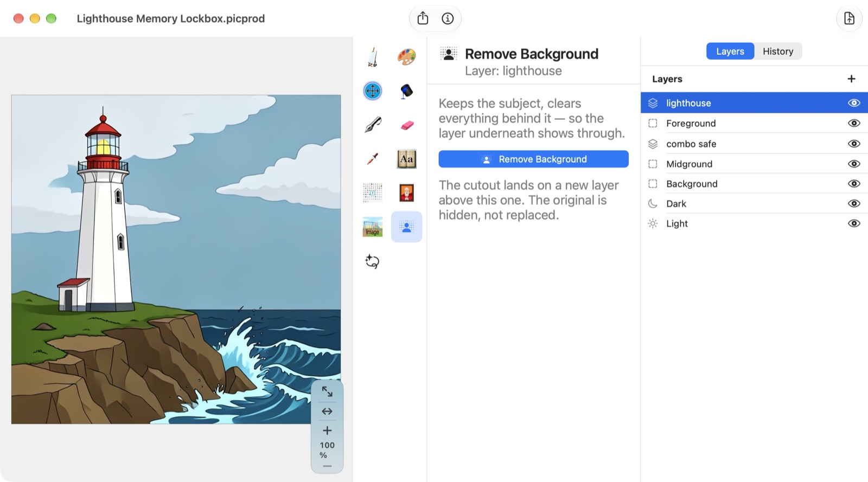The image size is (868, 482).
Task: Hide the lighthouse layer
Action: pos(854,103)
